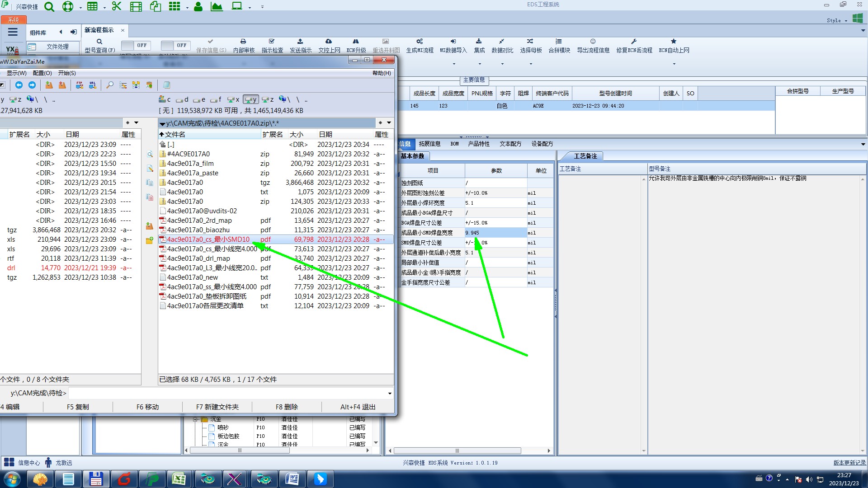Click the search magnifier in file manager toolbar
This screenshot has height=488, width=868.
pyautogui.click(x=110, y=85)
